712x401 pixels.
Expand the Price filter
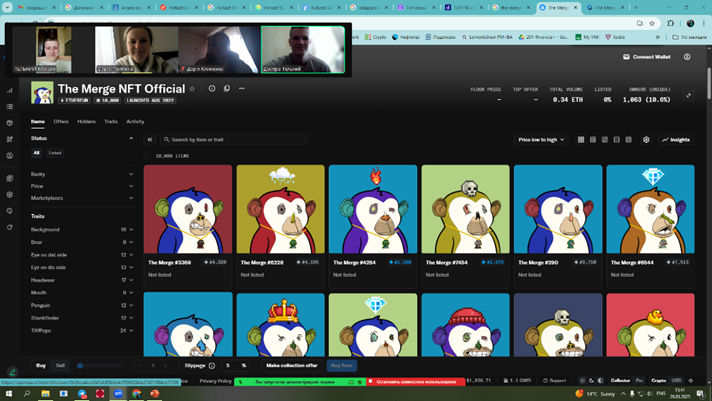pos(82,186)
